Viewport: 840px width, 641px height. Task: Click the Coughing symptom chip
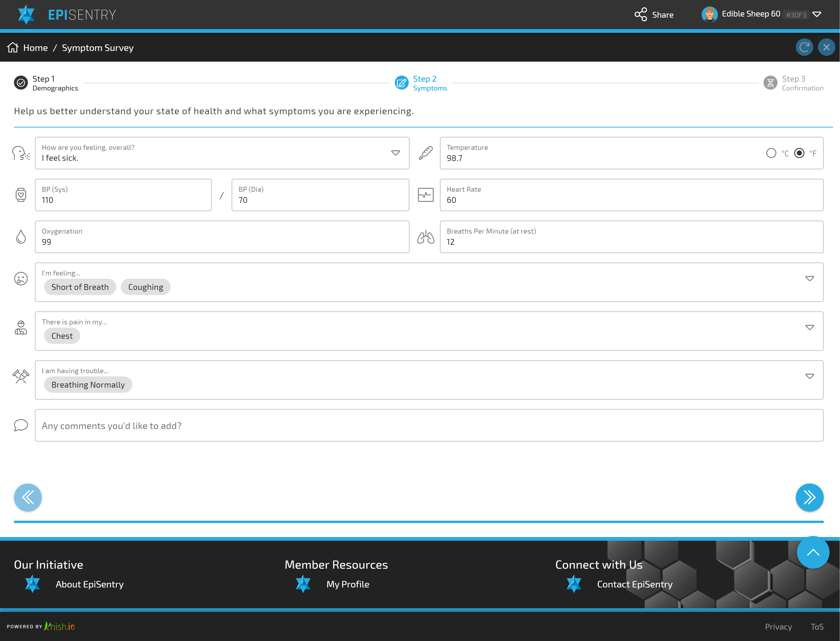tap(145, 287)
